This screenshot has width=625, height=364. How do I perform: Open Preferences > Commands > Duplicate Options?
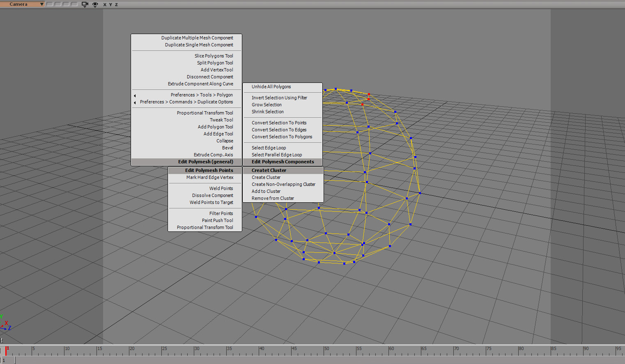(186, 102)
